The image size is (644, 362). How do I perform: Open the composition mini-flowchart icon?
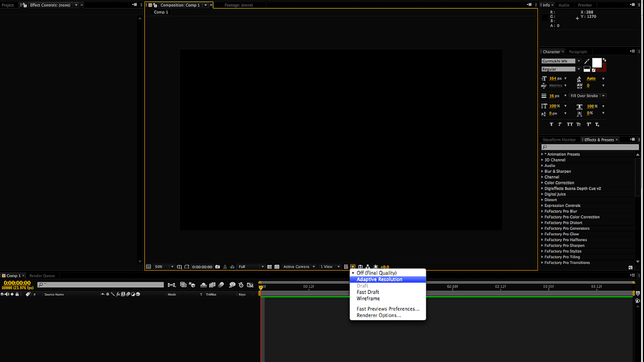[172, 285]
